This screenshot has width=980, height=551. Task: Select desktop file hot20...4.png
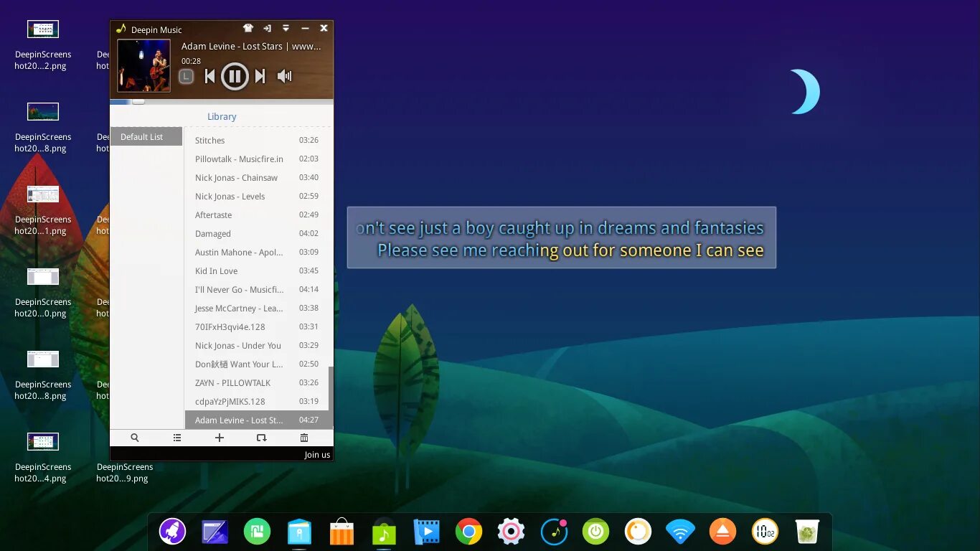point(42,457)
